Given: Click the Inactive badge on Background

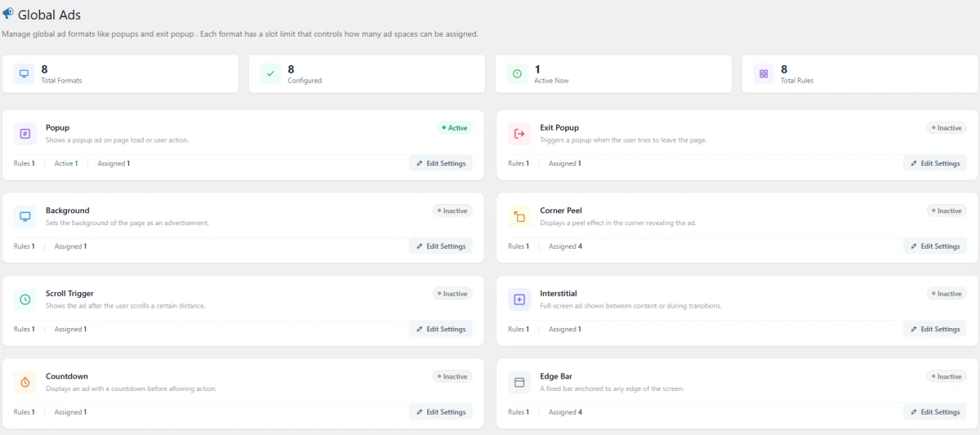Looking at the screenshot, I should tap(452, 211).
